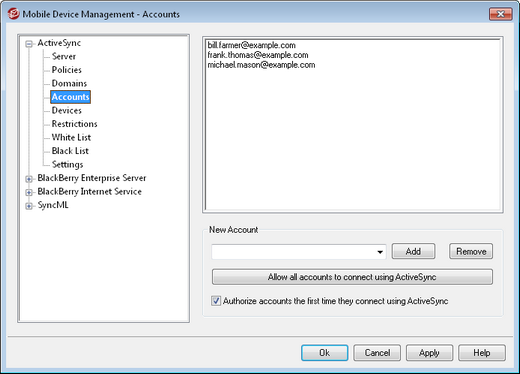The image size is (520, 374).
Task: Open the Restrictions tree item
Action: point(75,124)
